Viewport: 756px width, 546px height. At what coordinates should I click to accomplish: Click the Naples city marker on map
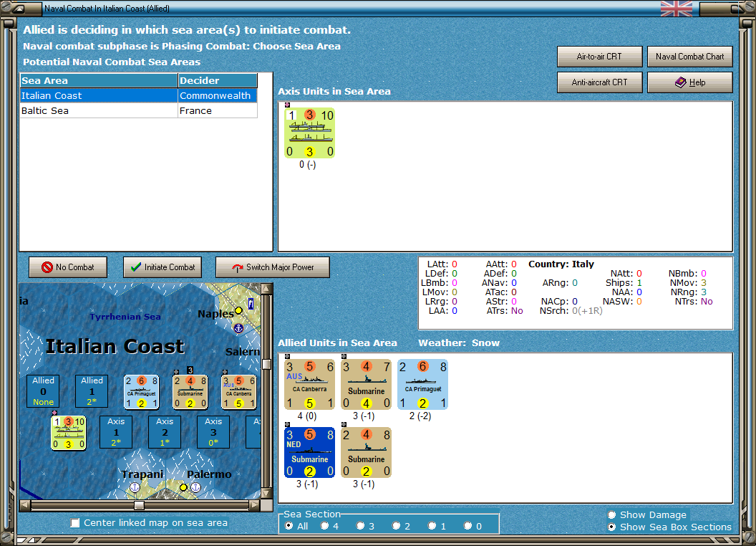coord(238,310)
